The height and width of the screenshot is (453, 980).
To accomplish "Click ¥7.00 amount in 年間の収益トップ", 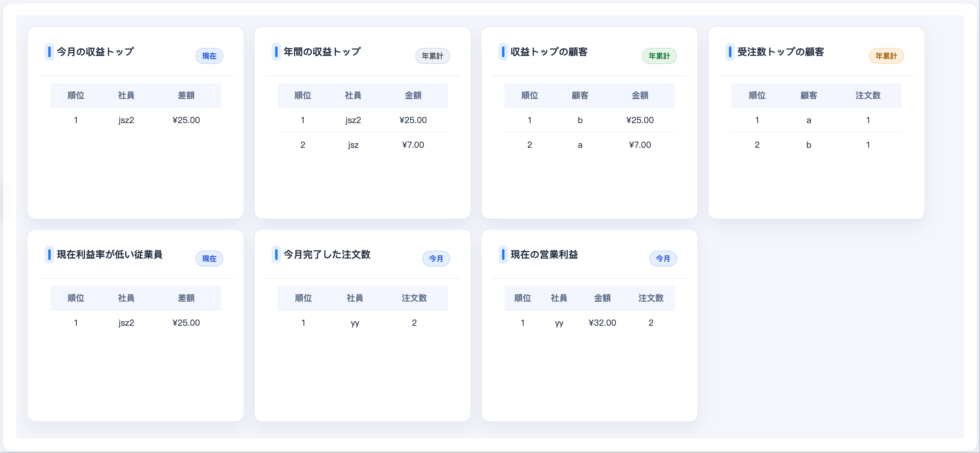I will pyautogui.click(x=413, y=145).
